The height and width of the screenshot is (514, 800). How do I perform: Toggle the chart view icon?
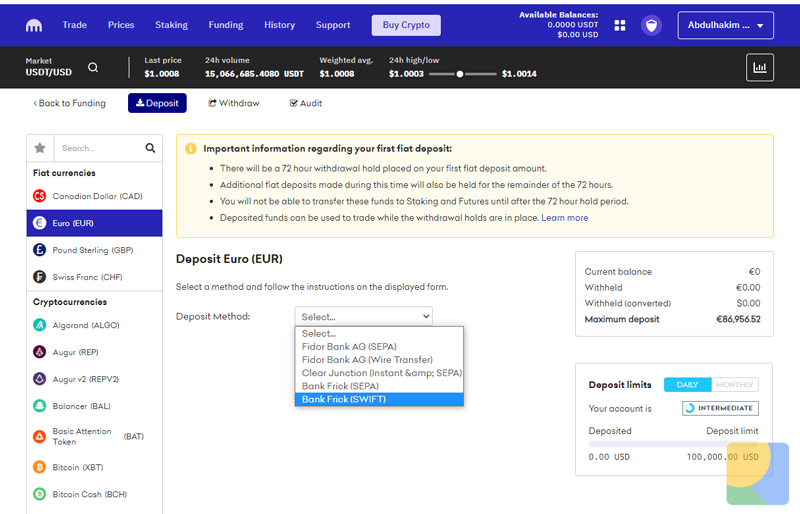click(x=760, y=67)
